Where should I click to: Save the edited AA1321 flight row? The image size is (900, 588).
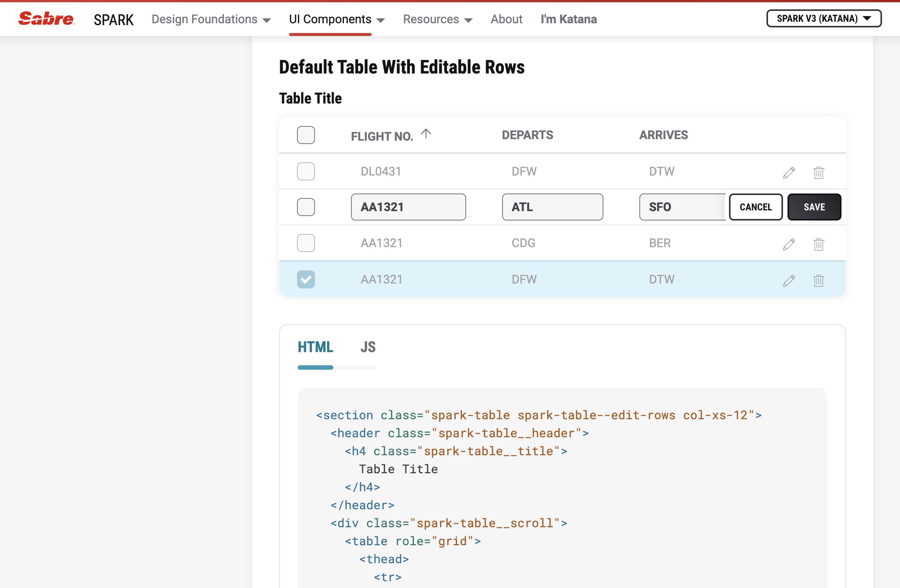tap(814, 207)
